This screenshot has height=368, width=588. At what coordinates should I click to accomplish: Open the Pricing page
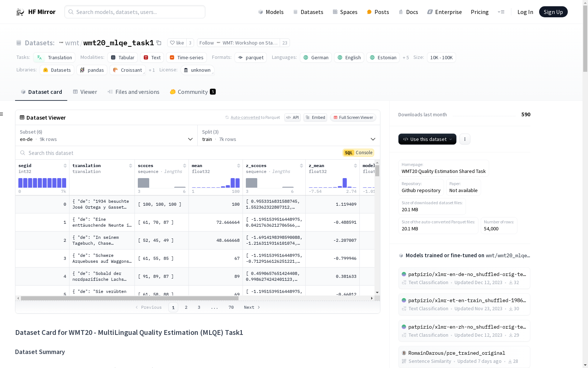480,12
